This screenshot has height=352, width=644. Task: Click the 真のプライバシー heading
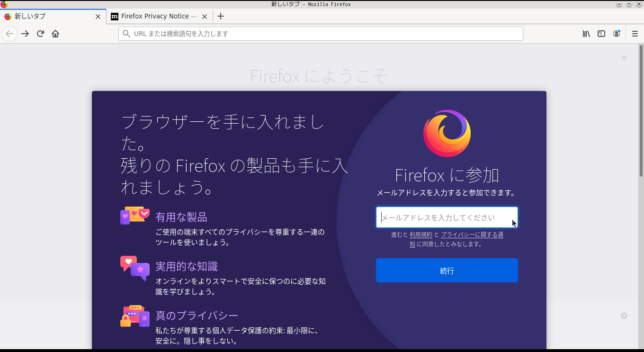click(197, 316)
